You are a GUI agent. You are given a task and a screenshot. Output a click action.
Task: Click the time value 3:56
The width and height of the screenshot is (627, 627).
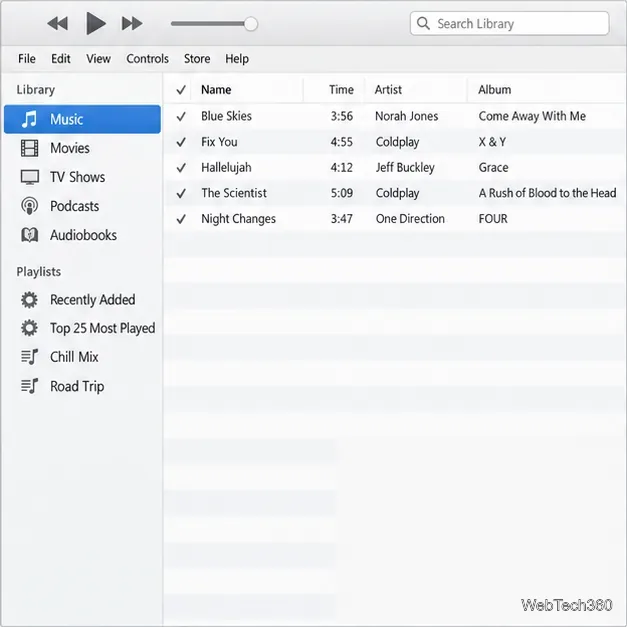tap(342, 116)
